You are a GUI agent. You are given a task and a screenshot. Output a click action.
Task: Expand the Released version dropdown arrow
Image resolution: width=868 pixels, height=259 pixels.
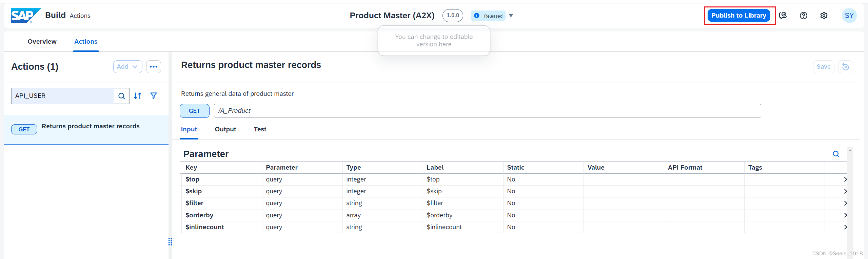tap(511, 16)
